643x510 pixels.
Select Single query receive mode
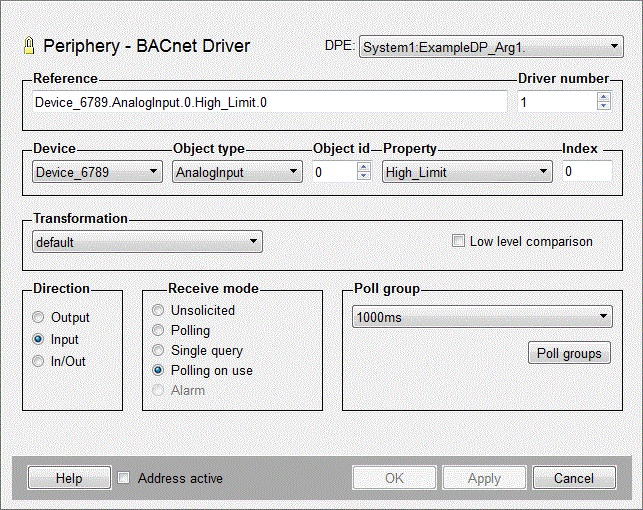point(158,351)
